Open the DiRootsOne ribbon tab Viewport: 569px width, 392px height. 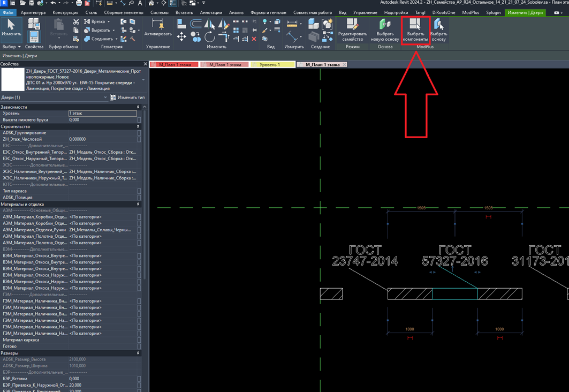[443, 12]
